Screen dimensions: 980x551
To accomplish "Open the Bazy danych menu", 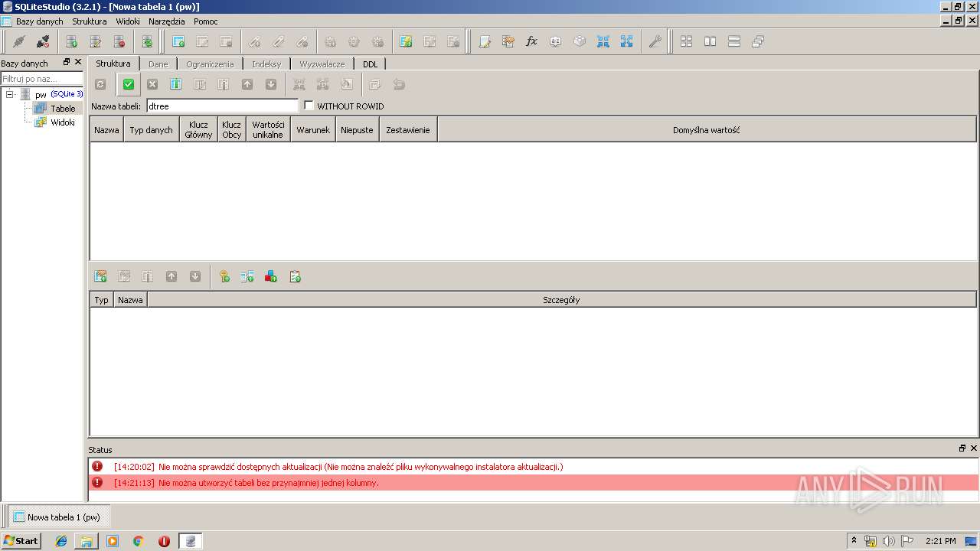I will tap(40, 21).
